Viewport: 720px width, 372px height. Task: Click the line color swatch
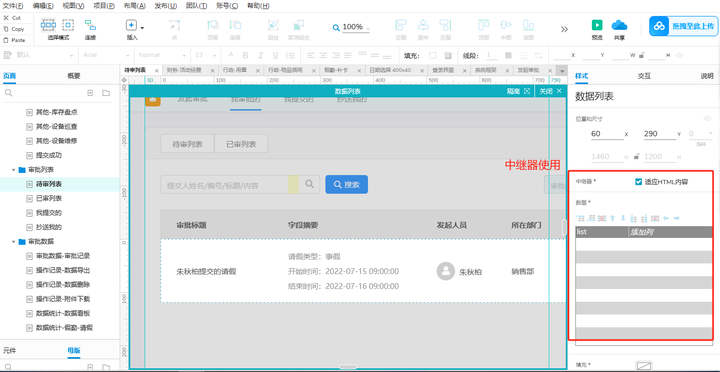pos(508,56)
